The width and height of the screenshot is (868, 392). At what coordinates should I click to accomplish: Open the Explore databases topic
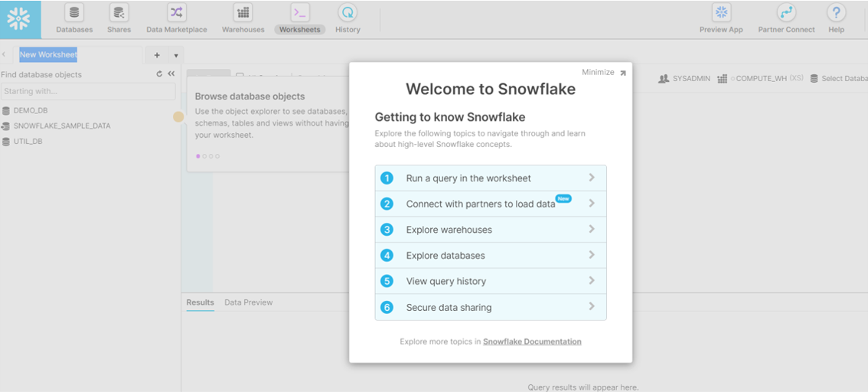491,255
